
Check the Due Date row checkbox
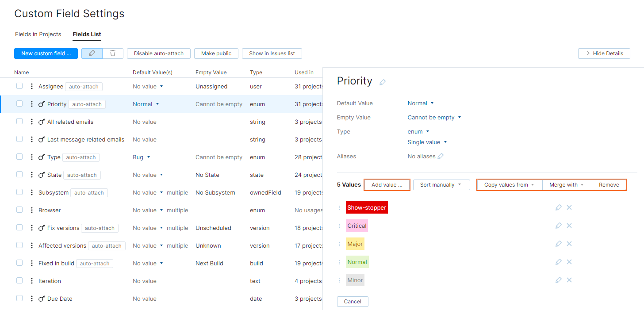coord(19,299)
